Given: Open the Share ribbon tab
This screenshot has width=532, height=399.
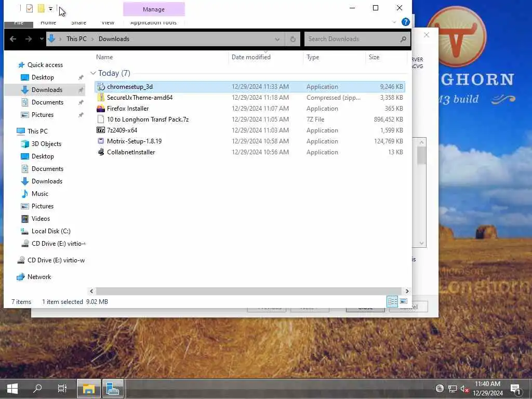Looking at the screenshot, I should point(79,23).
